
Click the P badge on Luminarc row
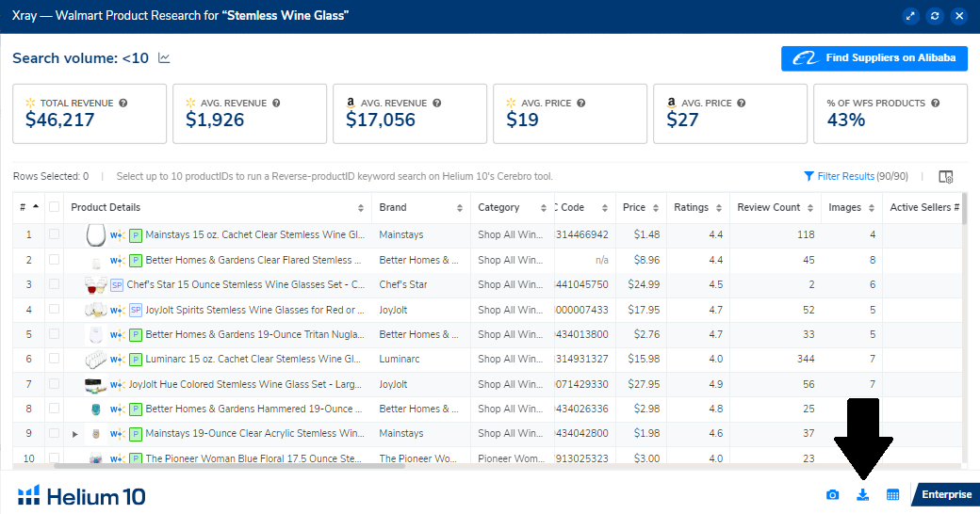[135, 360]
